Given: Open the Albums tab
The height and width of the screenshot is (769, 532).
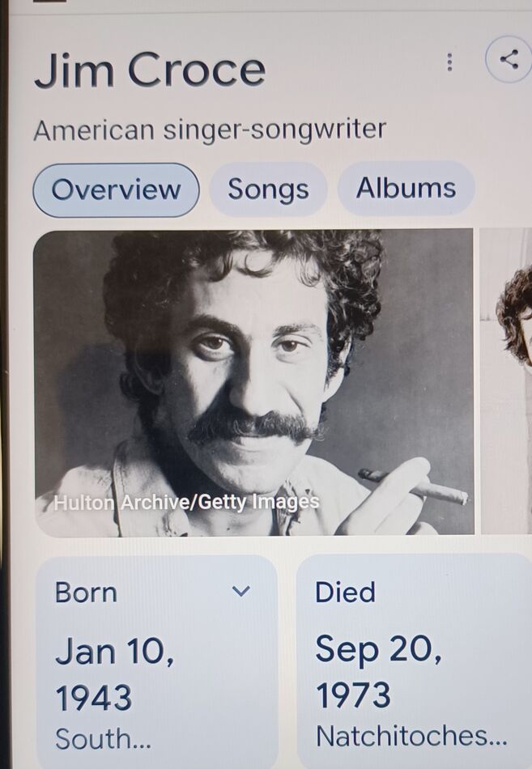Looking at the screenshot, I should pos(406,189).
